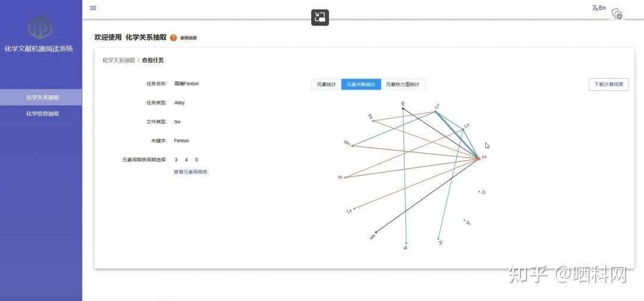
Task: Click the 使用说明 link
Action: pyautogui.click(x=188, y=38)
